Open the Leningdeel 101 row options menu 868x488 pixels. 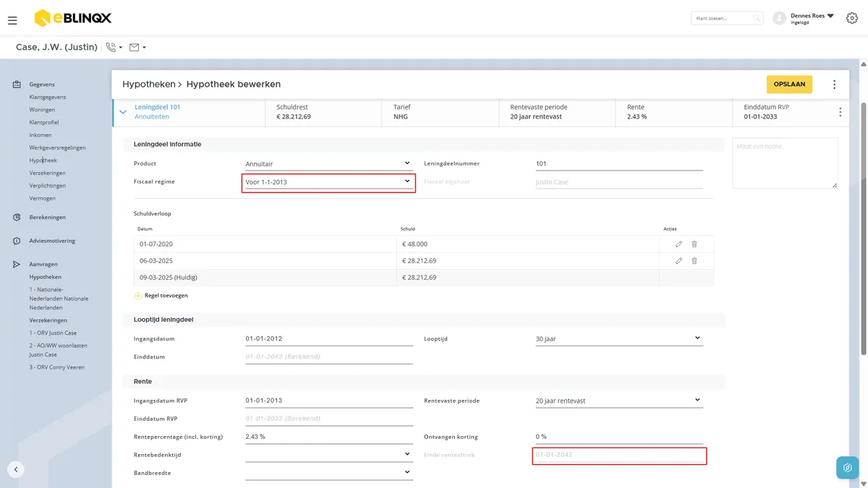(x=840, y=112)
